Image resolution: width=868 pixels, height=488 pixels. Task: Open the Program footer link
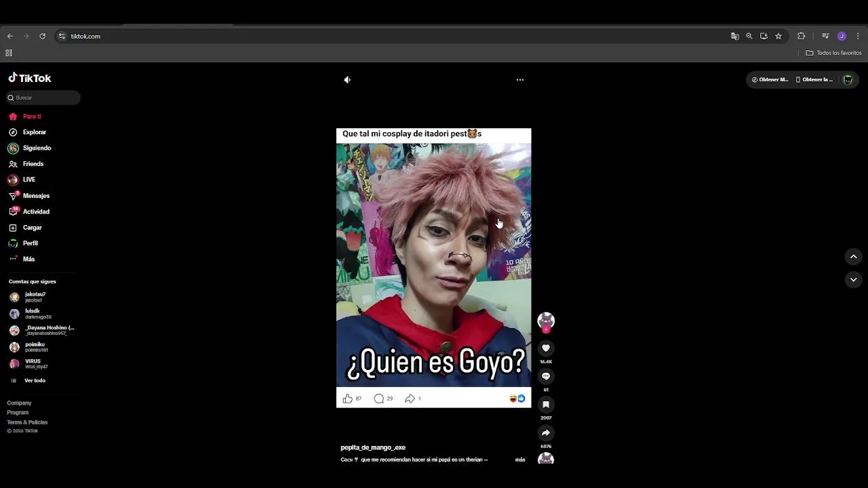point(18,413)
